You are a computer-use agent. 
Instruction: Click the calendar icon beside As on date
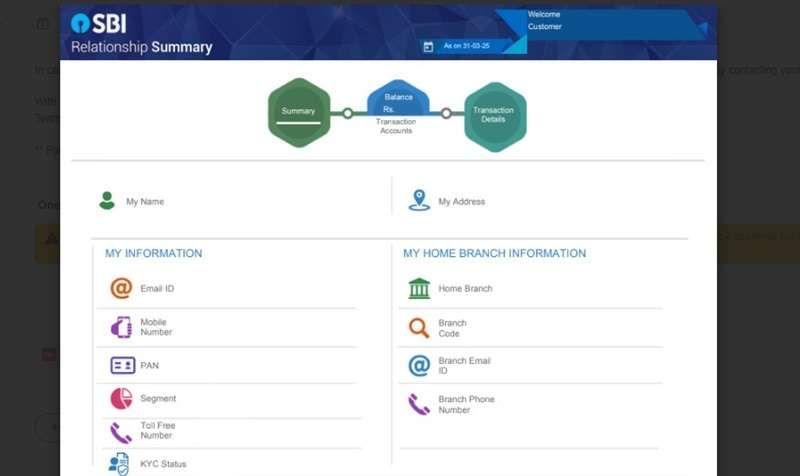pyautogui.click(x=428, y=47)
